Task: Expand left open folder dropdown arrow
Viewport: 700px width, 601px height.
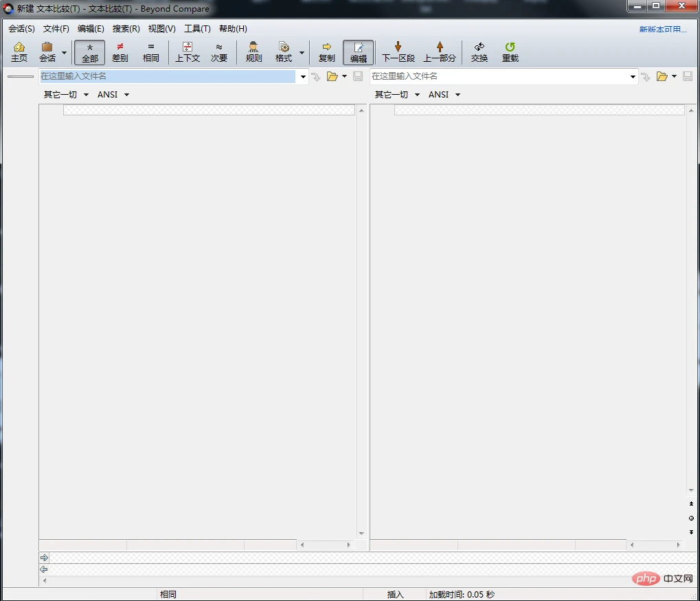Action: [x=344, y=76]
